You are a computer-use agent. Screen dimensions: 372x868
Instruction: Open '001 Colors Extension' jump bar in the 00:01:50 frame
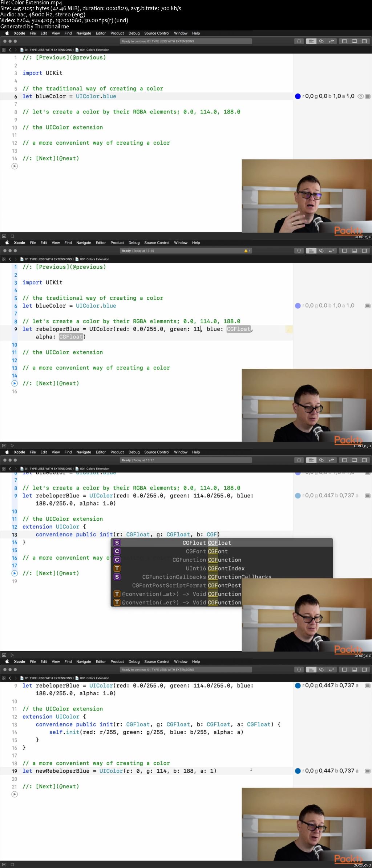(92, 50)
